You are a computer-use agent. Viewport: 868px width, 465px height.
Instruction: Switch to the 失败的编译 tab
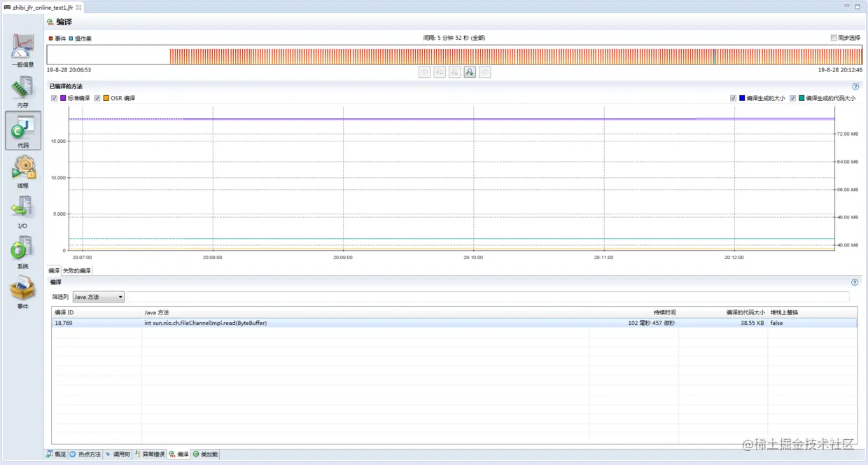point(76,270)
